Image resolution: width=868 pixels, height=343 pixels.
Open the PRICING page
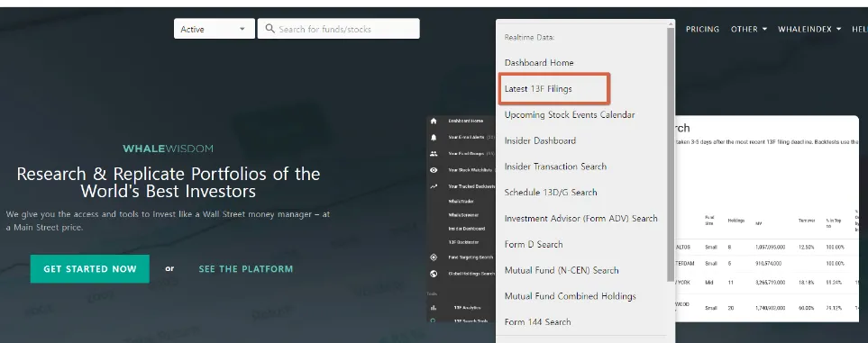[x=702, y=29]
